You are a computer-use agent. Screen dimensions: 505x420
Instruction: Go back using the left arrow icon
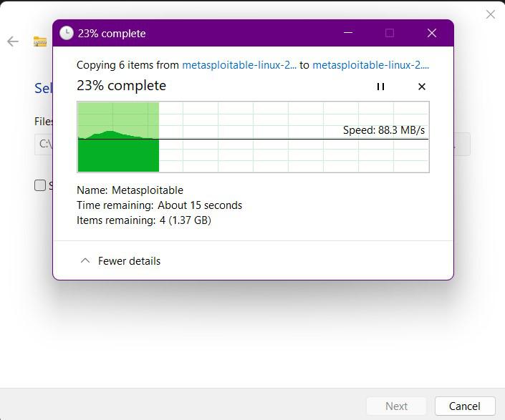click(x=13, y=41)
